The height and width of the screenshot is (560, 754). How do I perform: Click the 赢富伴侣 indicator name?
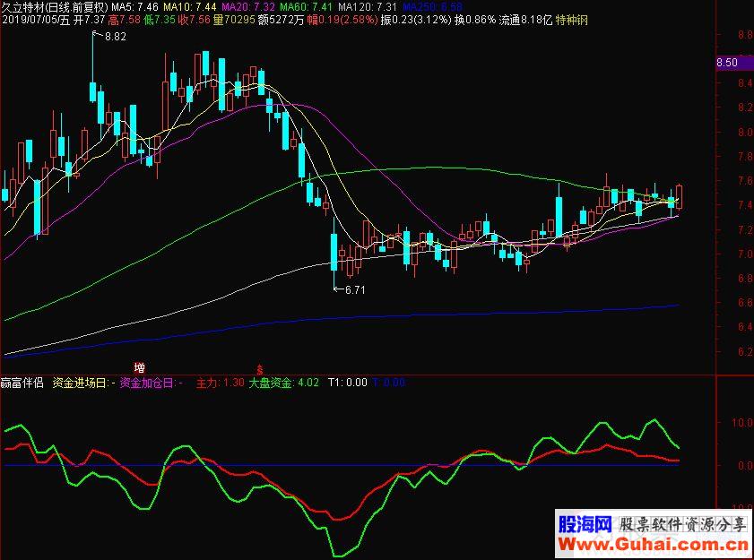coord(22,383)
